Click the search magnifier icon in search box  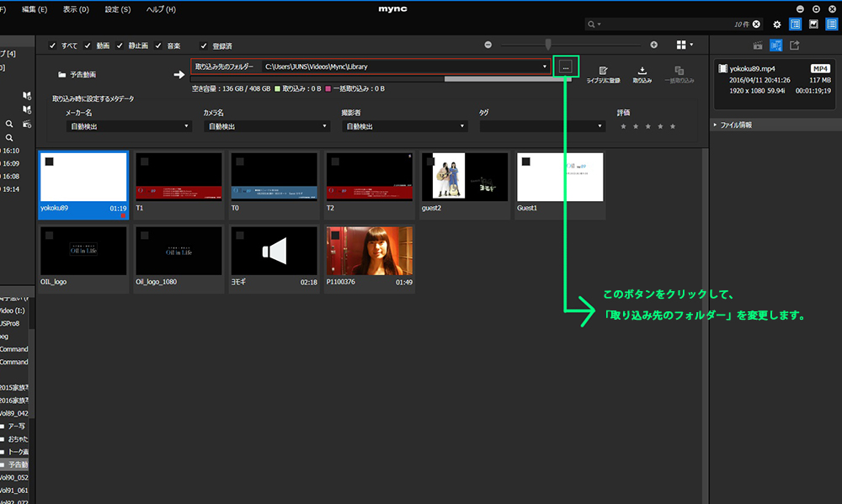click(x=591, y=24)
